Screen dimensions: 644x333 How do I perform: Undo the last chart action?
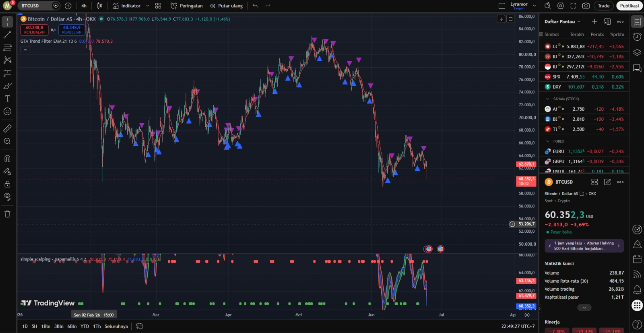pos(255,6)
